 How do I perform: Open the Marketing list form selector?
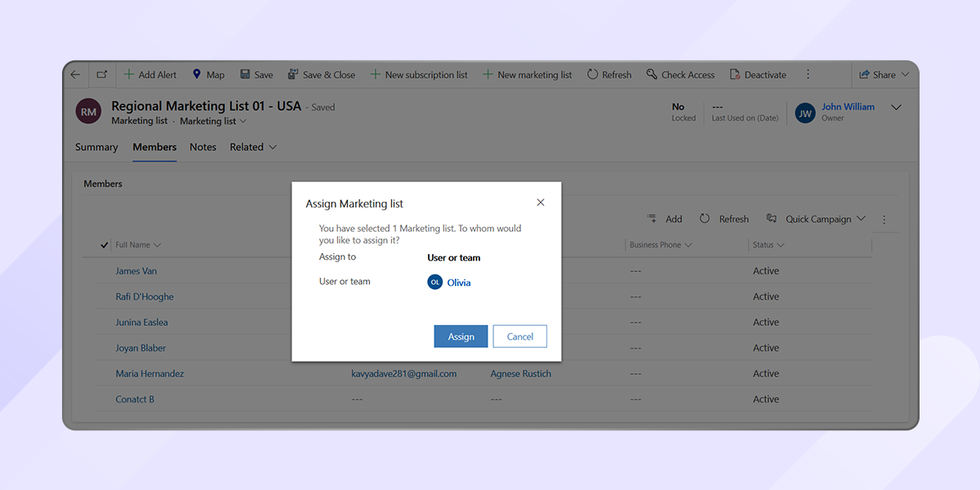(213, 121)
